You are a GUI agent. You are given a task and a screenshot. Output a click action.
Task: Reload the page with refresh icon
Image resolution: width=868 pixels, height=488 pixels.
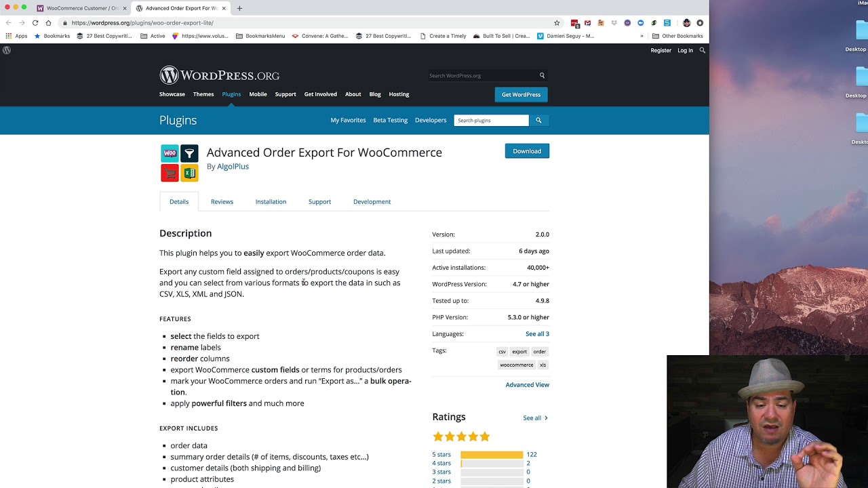[x=35, y=22]
